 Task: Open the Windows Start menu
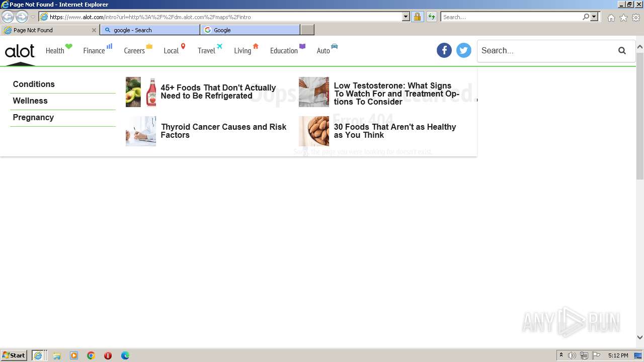click(14, 355)
